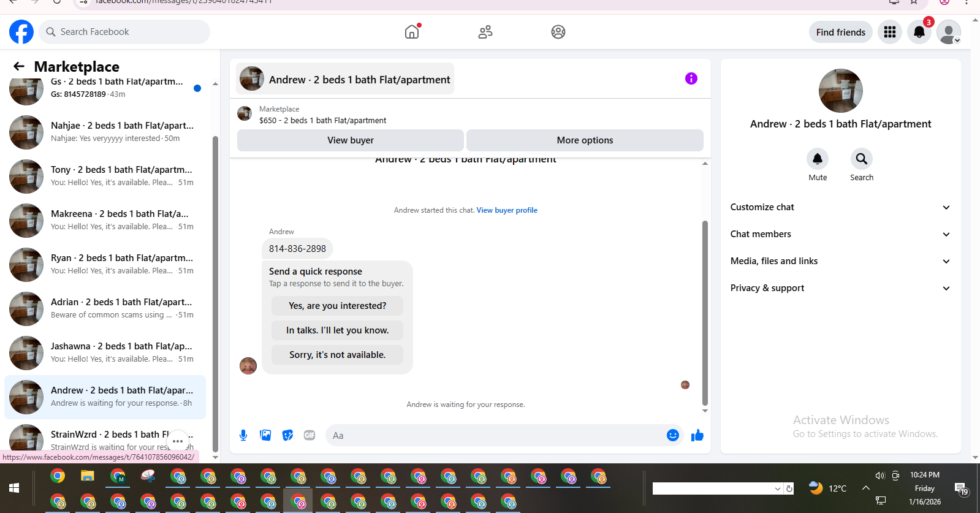Open the weather widget showing 12°C
This screenshot has height=513, width=980.
coord(827,488)
